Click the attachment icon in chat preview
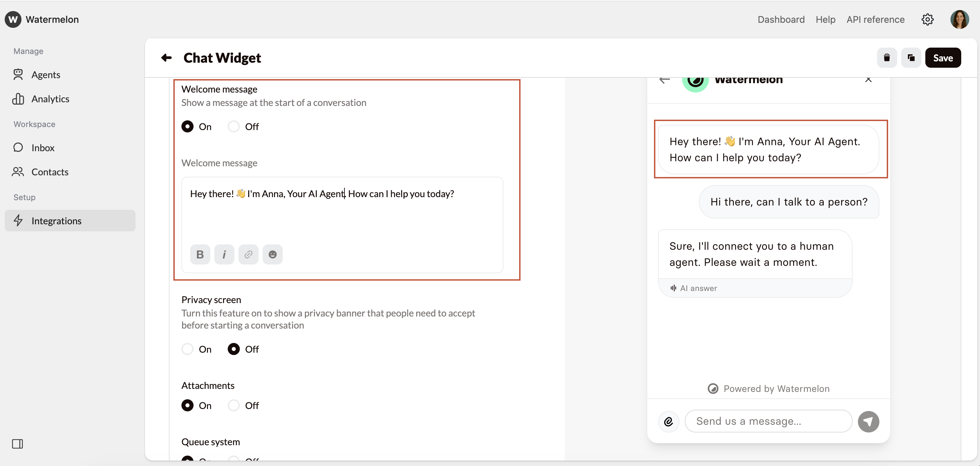980x466 pixels. click(x=668, y=421)
